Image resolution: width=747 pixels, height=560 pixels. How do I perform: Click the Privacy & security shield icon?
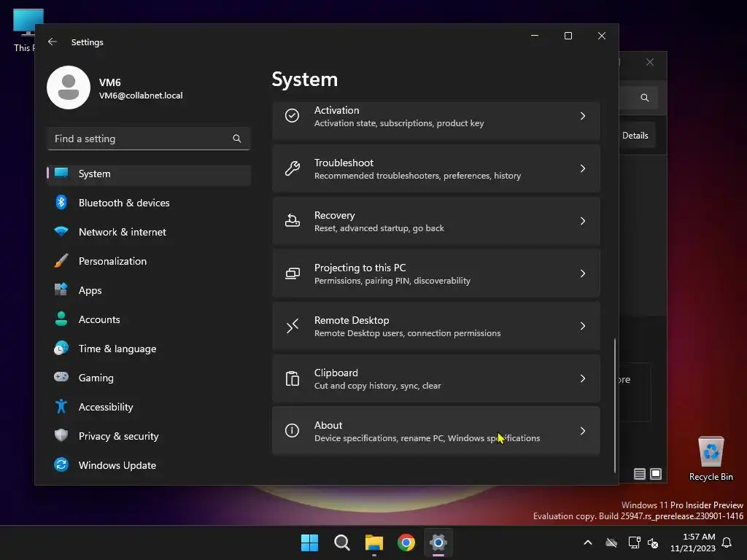point(61,435)
